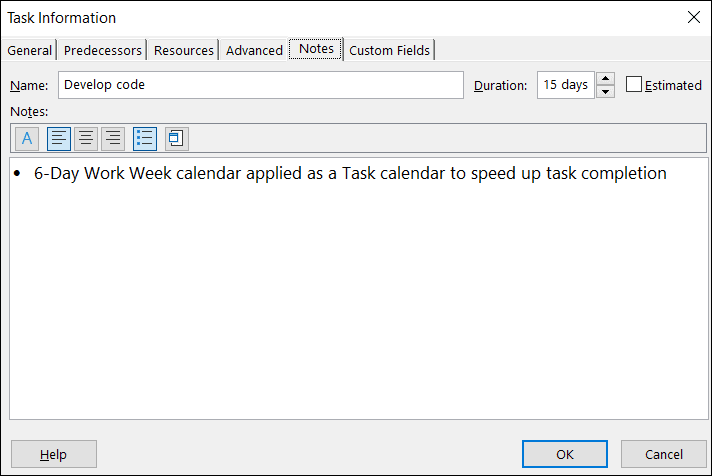Open Help for this dialog
Viewport: 712px width, 476px height.
click(54, 454)
